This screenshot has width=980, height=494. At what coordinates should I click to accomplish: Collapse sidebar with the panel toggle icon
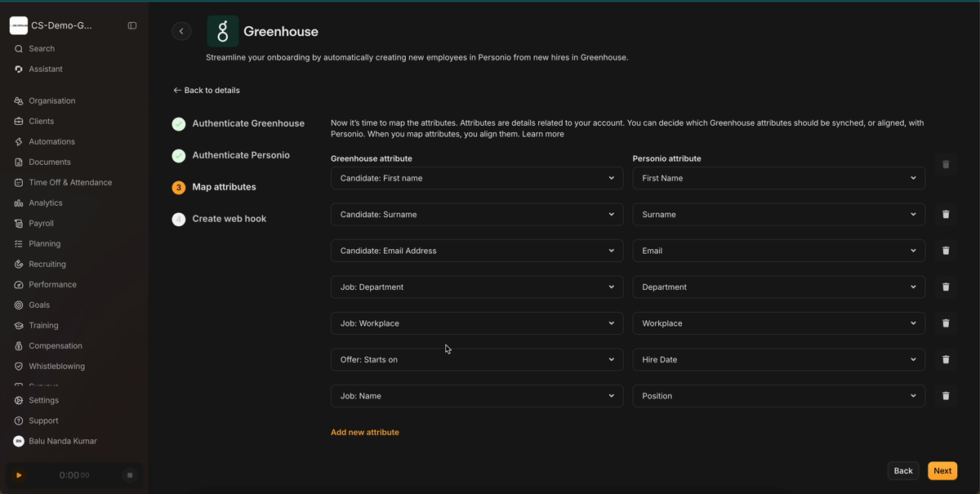(132, 26)
